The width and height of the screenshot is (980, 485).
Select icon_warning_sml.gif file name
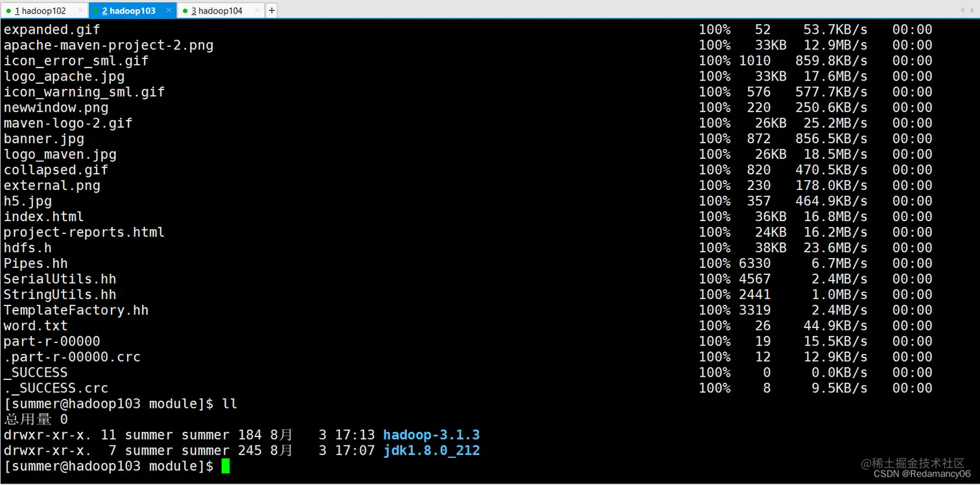point(84,91)
